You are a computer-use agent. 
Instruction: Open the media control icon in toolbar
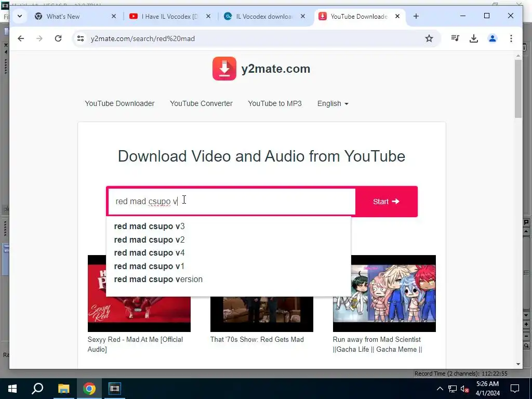[x=455, y=38]
